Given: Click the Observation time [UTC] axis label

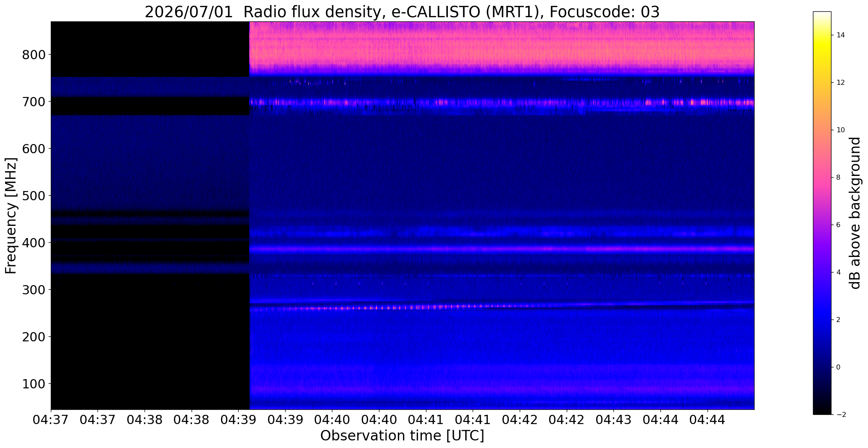Looking at the screenshot, I should (402, 436).
